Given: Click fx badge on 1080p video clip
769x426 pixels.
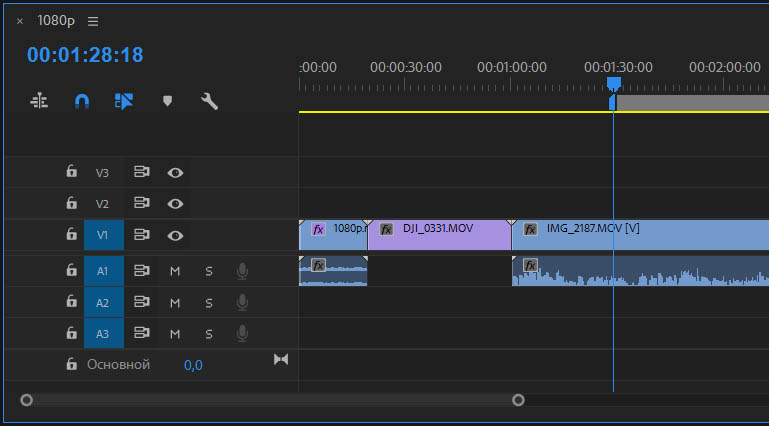Looking at the screenshot, I should tap(318, 229).
